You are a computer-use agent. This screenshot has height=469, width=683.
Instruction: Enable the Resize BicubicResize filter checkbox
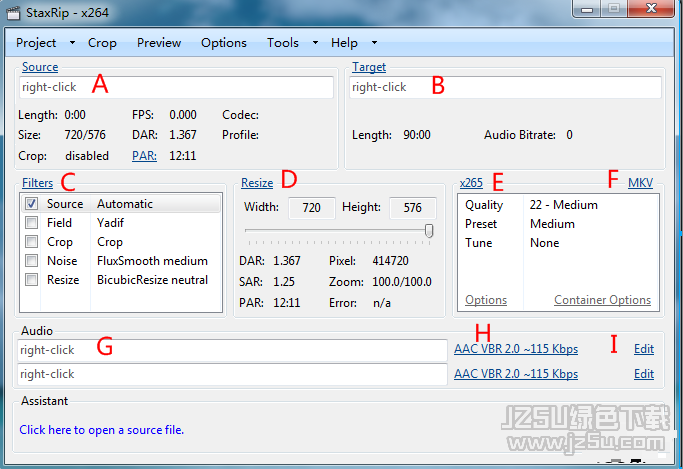[31, 280]
